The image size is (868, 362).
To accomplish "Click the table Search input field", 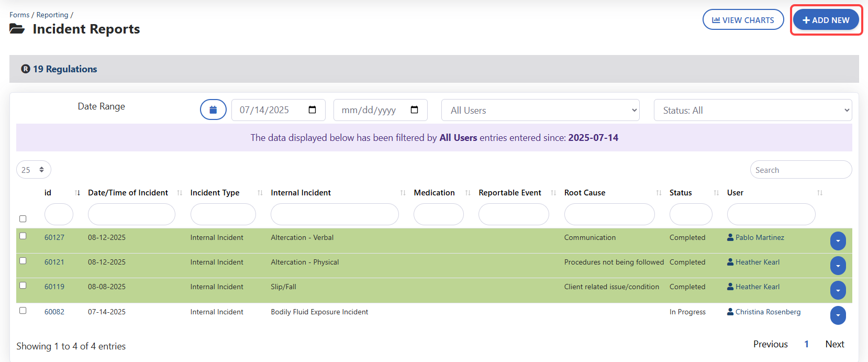I will [x=800, y=170].
